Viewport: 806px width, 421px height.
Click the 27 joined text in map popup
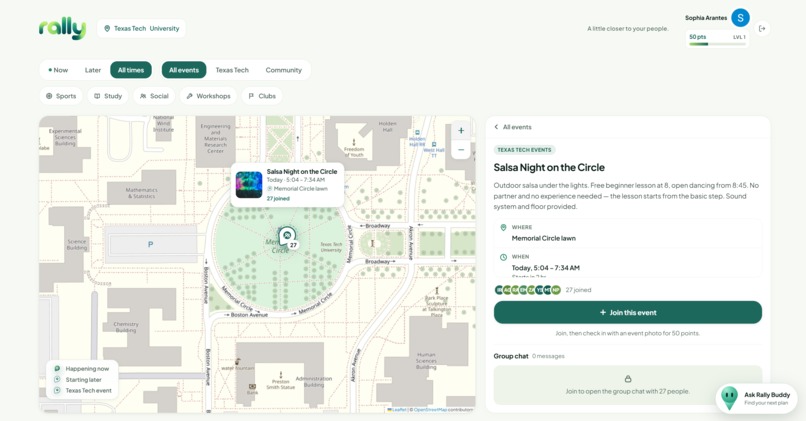pos(278,198)
